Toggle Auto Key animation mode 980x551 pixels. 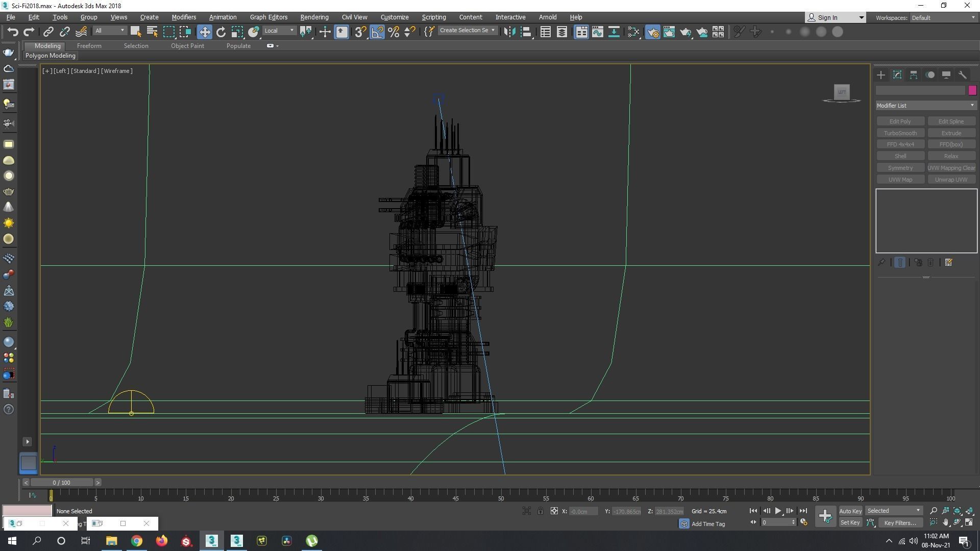tap(850, 511)
